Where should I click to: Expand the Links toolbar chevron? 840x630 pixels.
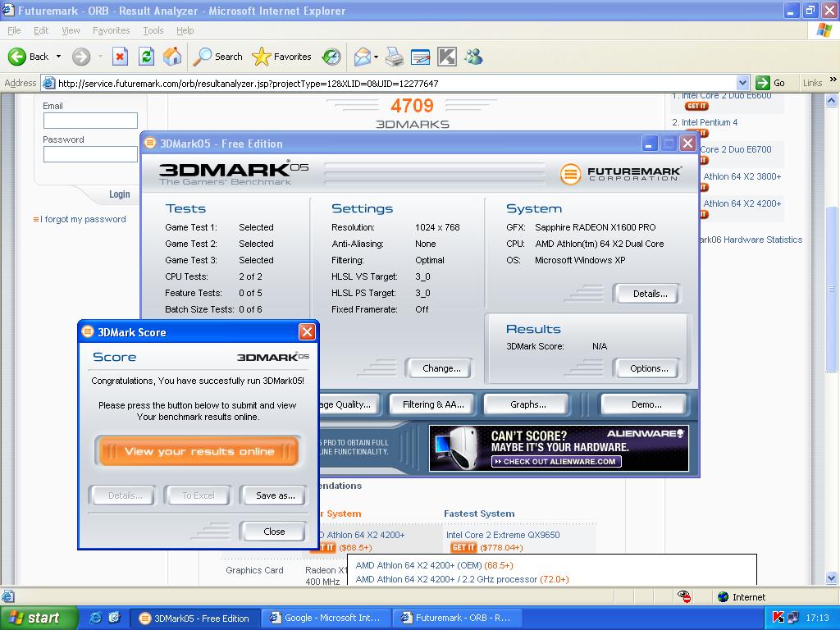(833, 80)
